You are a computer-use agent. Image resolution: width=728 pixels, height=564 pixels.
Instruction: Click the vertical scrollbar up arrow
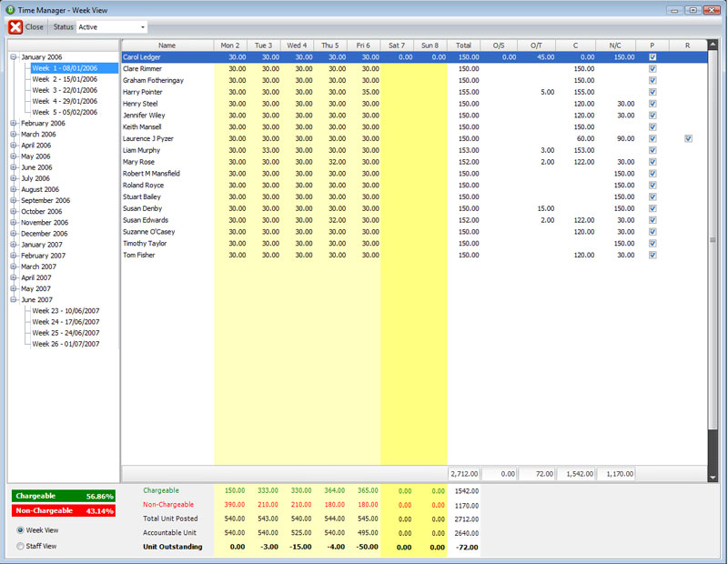[713, 45]
